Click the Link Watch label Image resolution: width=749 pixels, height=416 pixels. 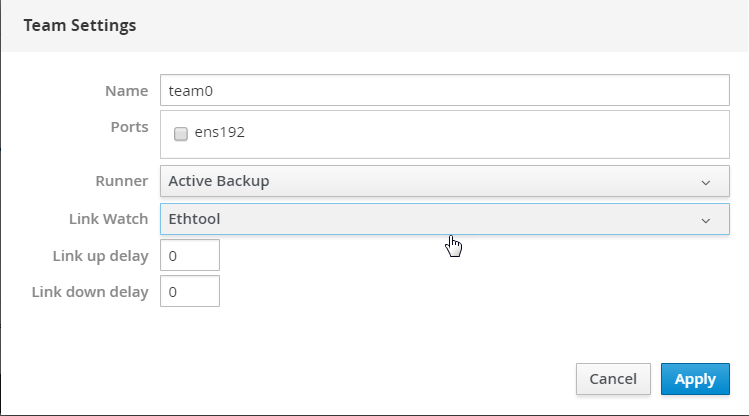(111, 218)
